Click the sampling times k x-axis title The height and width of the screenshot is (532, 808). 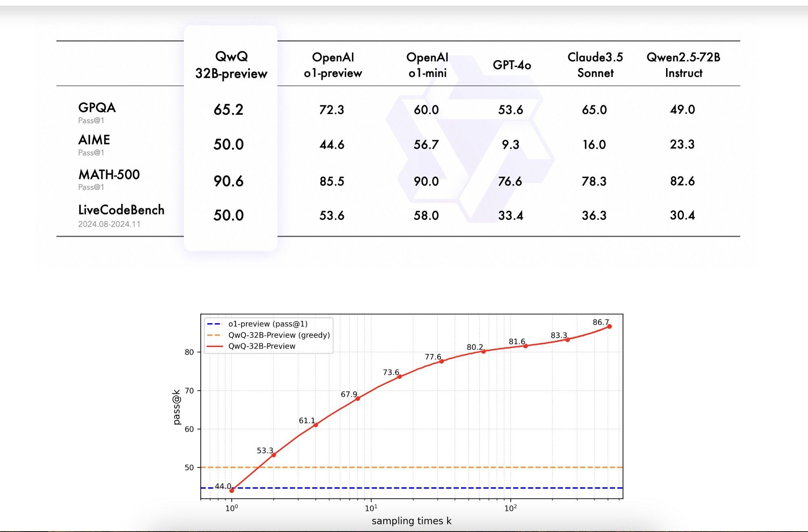[411, 521]
